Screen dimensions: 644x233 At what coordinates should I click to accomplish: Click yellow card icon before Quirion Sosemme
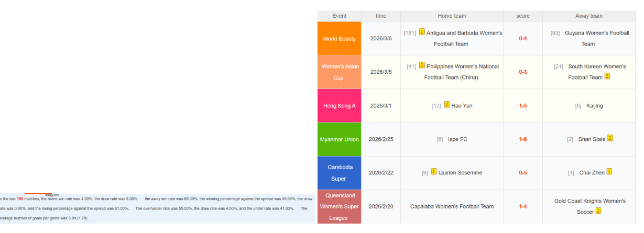pyautogui.click(x=434, y=172)
